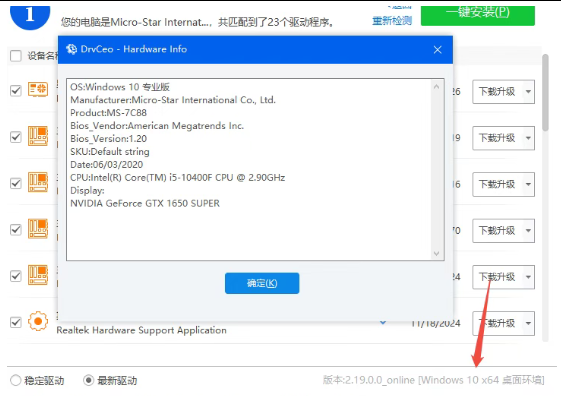The height and width of the screenshot is (396, 561).
Task: Uncheck checkbox of row dated ending 16
Action: (16, 183)
